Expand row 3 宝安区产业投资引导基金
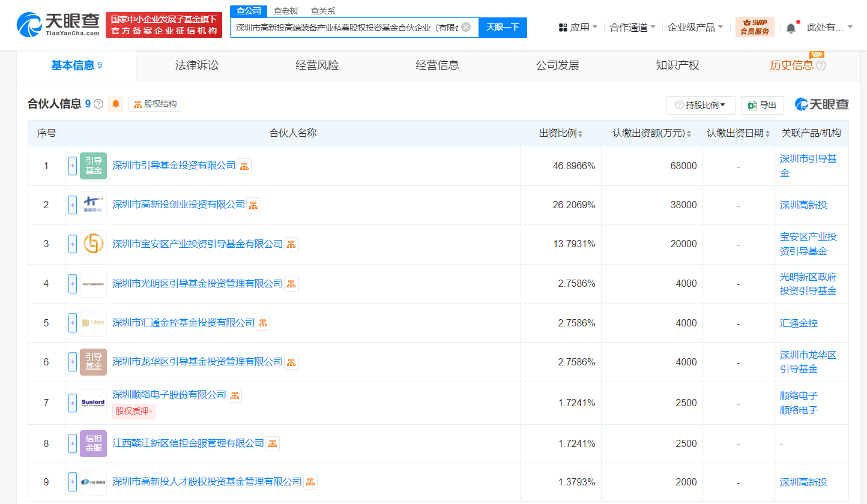The height and width of the screenshot is (504, 867). [73, 244]
